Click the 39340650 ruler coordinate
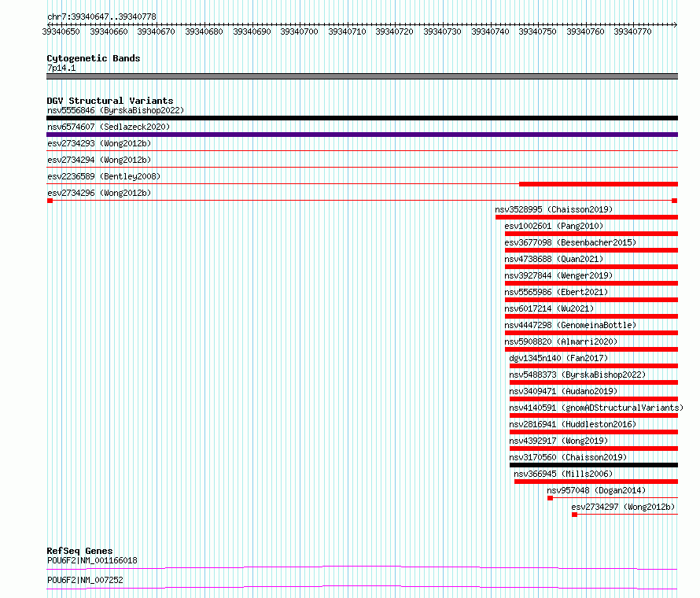This screenshot has width=700, height=598. tap(61, 31)
